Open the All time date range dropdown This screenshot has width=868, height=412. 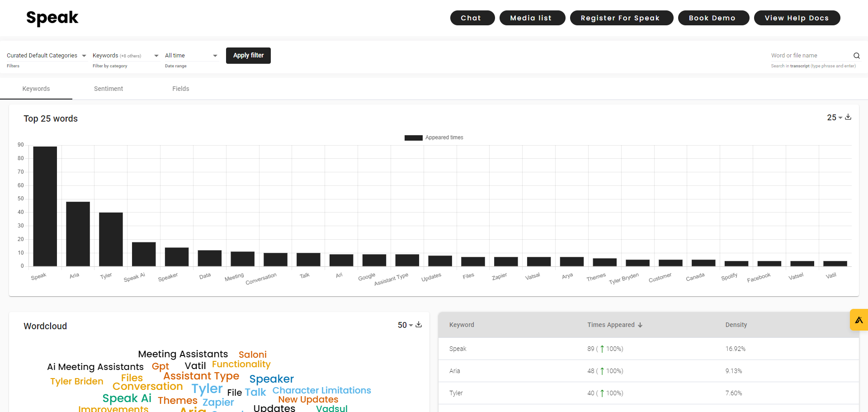click(191, 56)
